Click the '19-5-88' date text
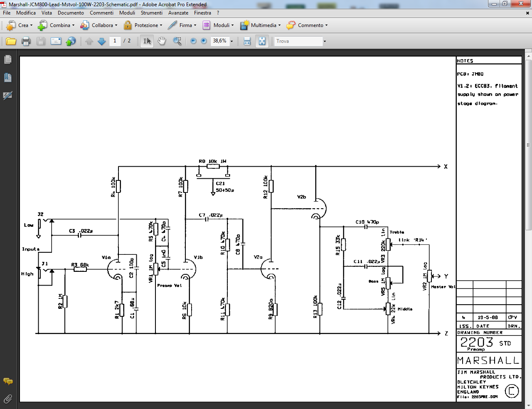The height and width of the screenshot is (409, 532). point(488,317)
